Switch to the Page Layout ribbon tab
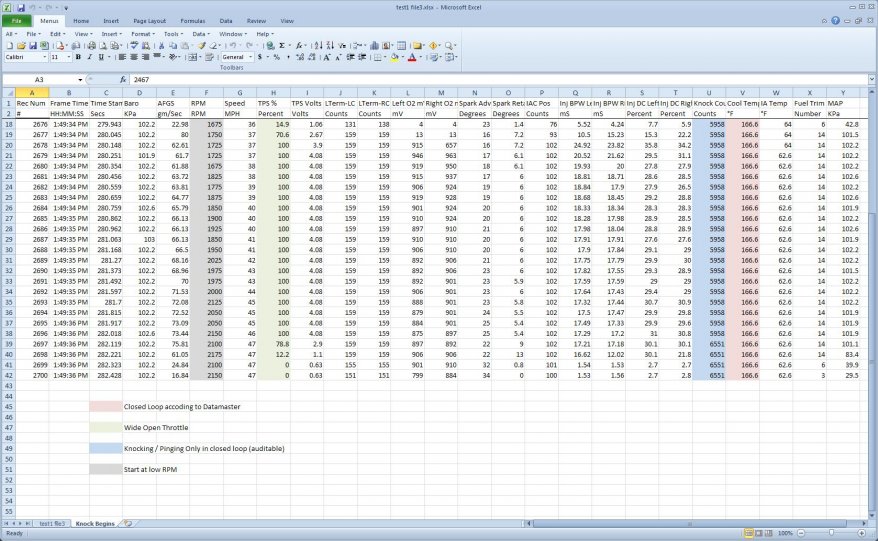The width and height of the screenshot is (878, 541). [x=150, y=21]
